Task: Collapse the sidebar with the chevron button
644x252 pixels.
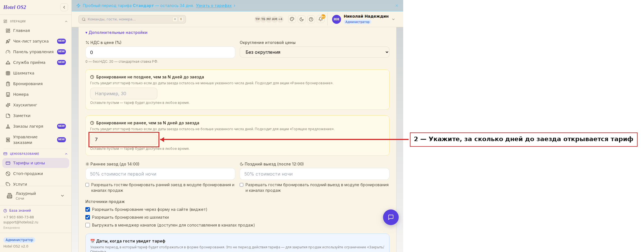Action: [64, 7]
